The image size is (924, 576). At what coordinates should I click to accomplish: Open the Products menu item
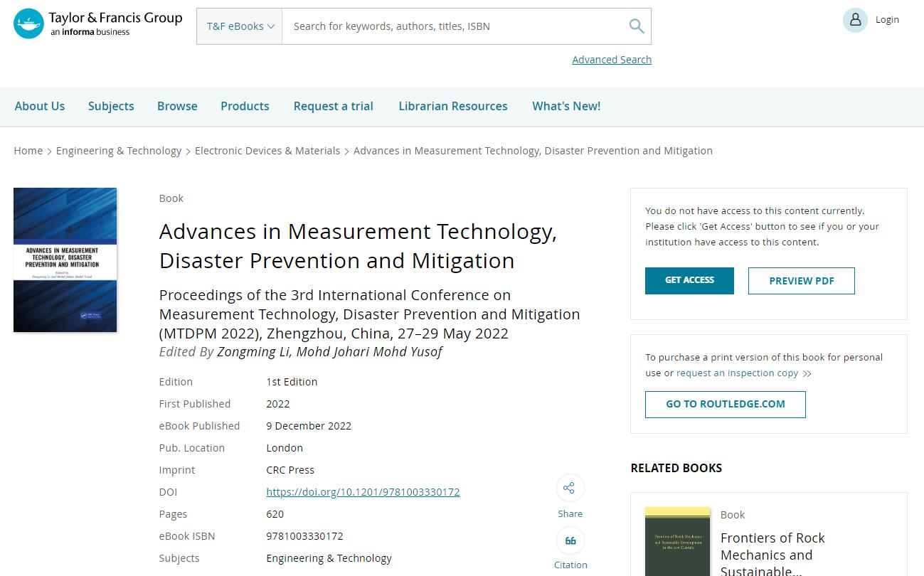pyautogui.click(x=245, y=106)
